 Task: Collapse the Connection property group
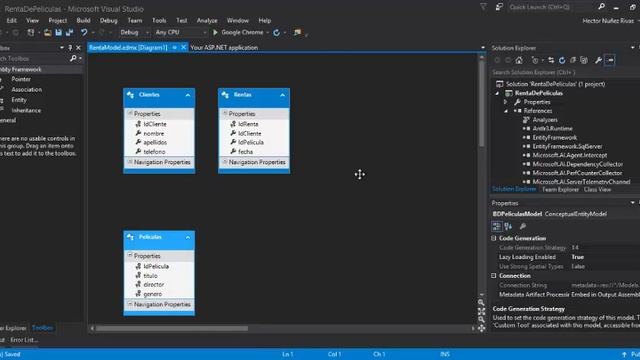tap(494, 276)
